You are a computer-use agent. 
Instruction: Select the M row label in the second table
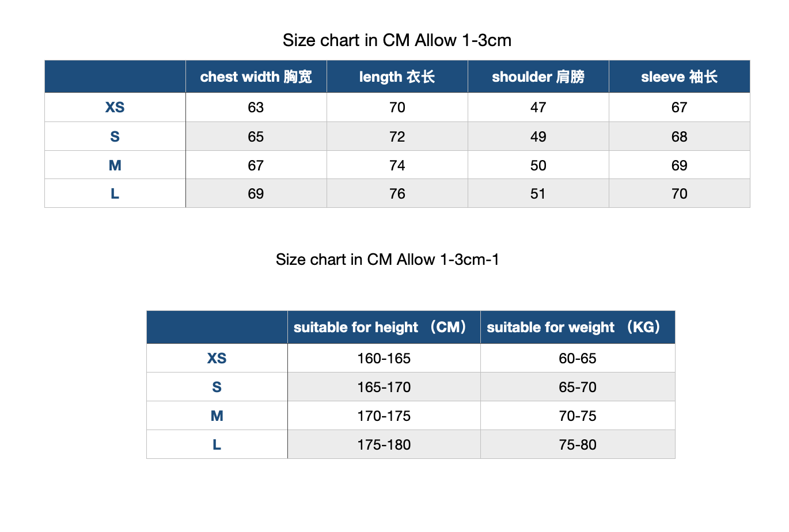tap(217, 416)
